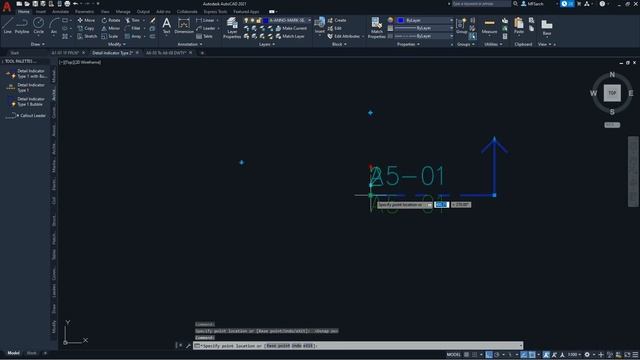Toggle ortho mode in status bar
Image resolution: width=640 pixels, height=360 pixels.
489,355
